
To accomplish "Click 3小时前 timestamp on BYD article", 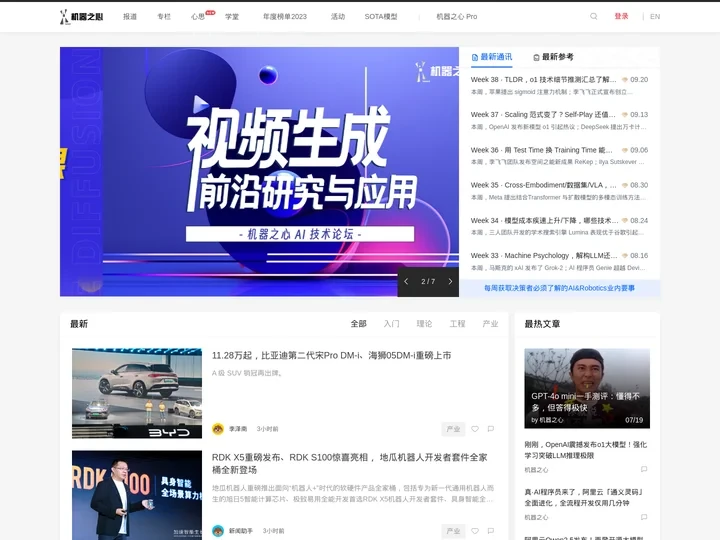I will (x=267, y=429).
